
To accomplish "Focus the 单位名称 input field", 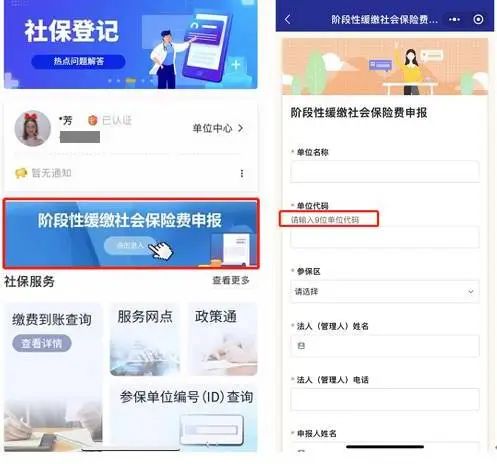I will (385, 172).
